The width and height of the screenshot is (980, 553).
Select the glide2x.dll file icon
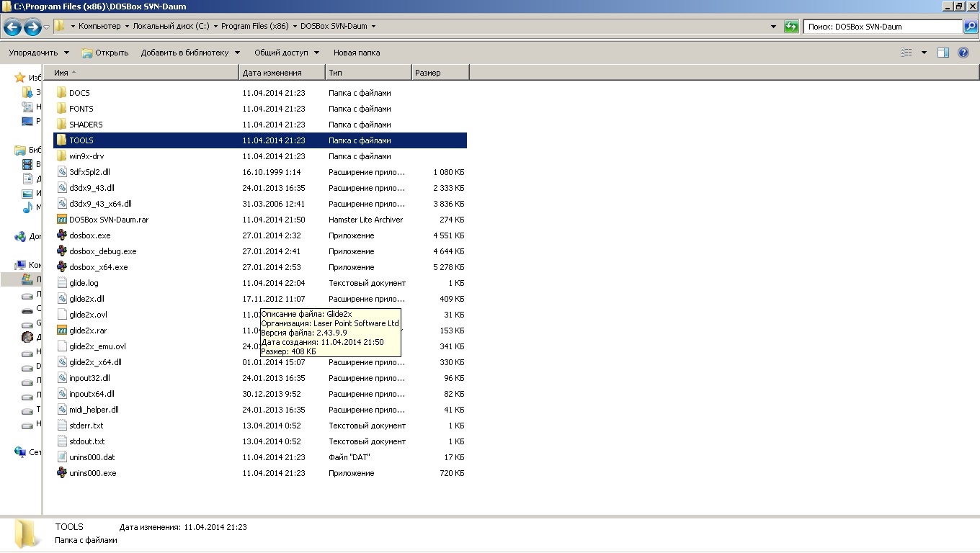[x=62, y=299]
